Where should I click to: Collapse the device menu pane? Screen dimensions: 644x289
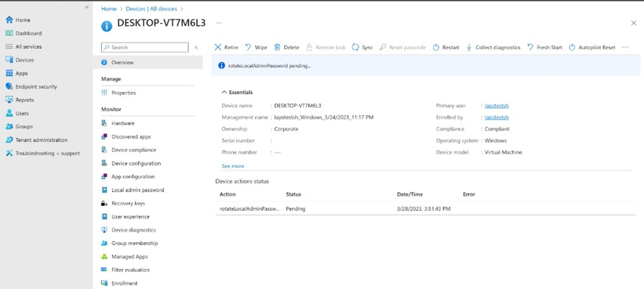(x=196, y=48)
